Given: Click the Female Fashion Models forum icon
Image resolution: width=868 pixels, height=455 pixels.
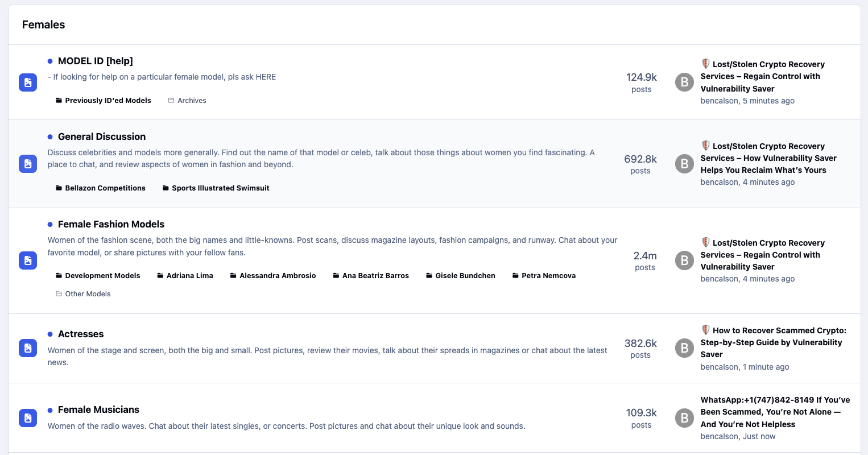Looking at the screenshot, I should 28,260.
